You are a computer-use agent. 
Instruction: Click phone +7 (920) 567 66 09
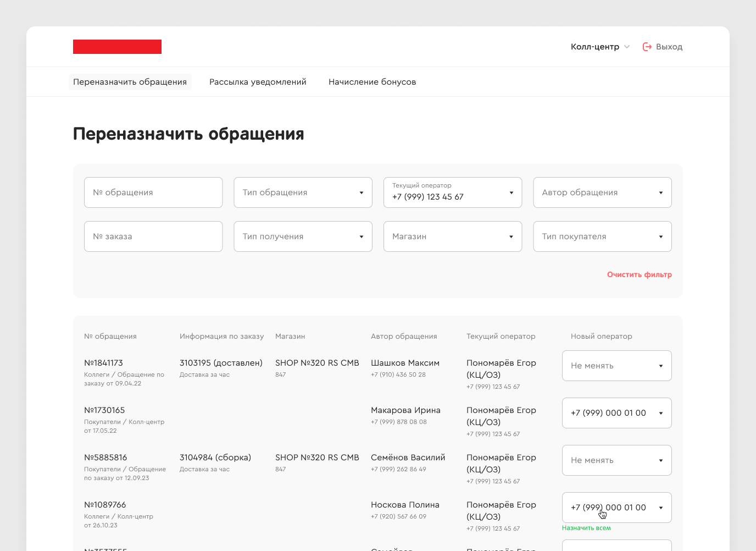click(x=398, y=516)
